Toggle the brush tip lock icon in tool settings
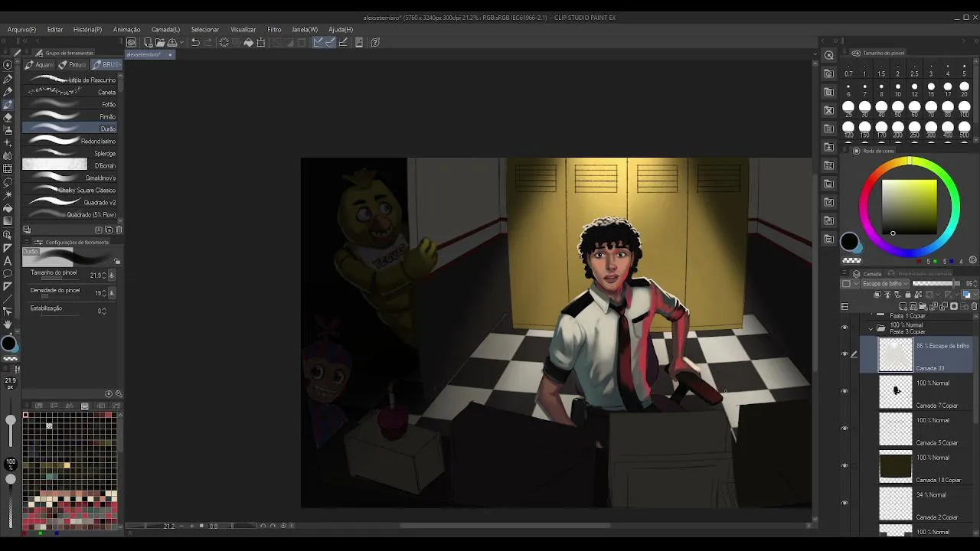The width and height of the screenshot is (980, 551). (x=116, y=261)
